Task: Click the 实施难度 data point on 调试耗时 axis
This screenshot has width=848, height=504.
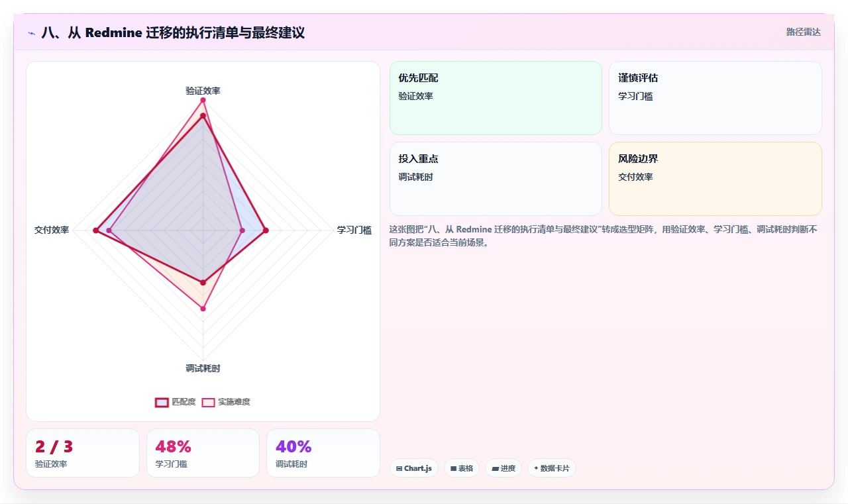Action: point(203,309)
